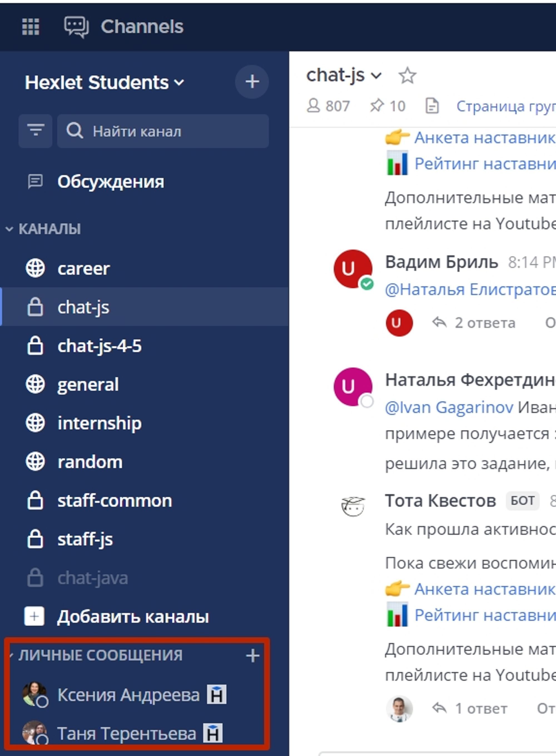This screenshot has height=756, width=556.
Task: Star the chat-js channel as favorite
Action: tap(407, 75)
